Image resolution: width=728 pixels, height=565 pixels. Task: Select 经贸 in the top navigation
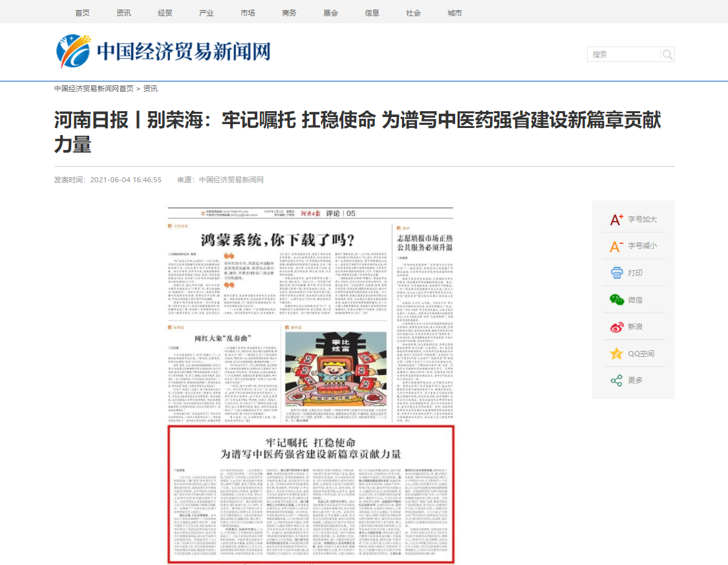165,13
